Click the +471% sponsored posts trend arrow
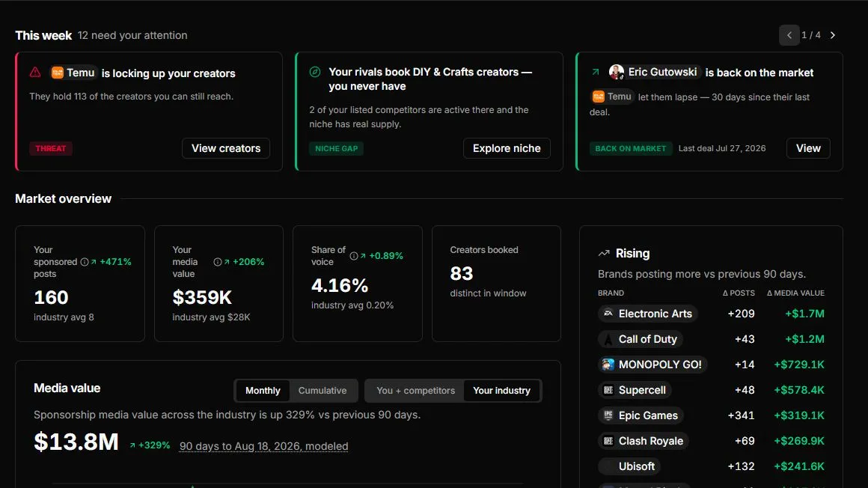 [94, 262]
